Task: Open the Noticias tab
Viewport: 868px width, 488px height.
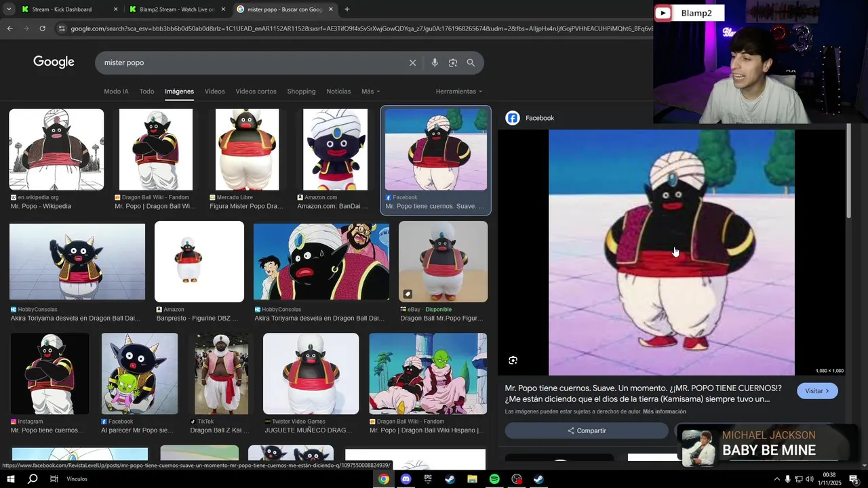Action: [x=338, y=91]
